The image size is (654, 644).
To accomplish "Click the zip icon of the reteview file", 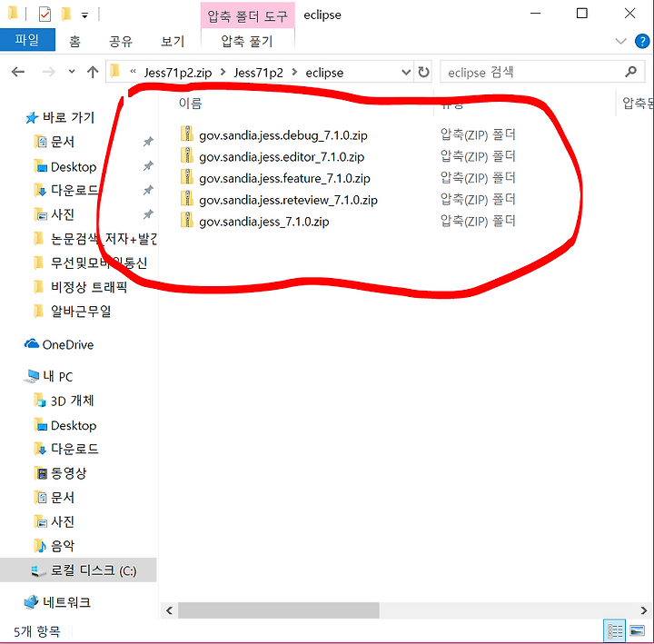I will tap(187, 199).
